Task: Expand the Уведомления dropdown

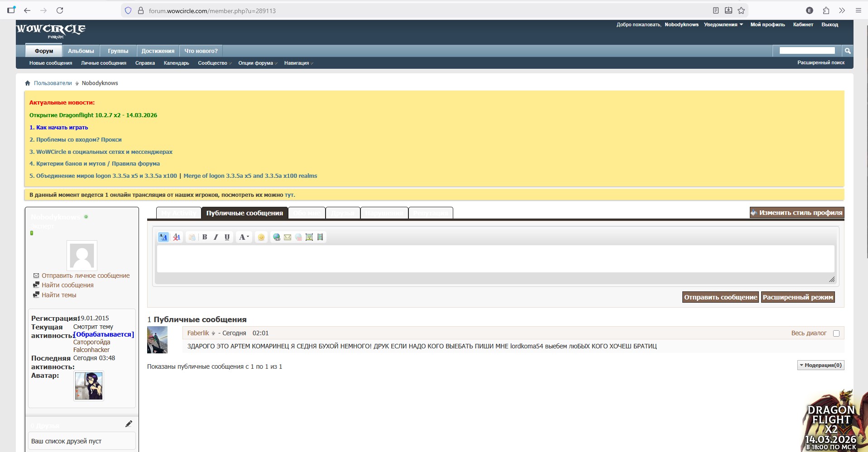Action: point(723,24)
